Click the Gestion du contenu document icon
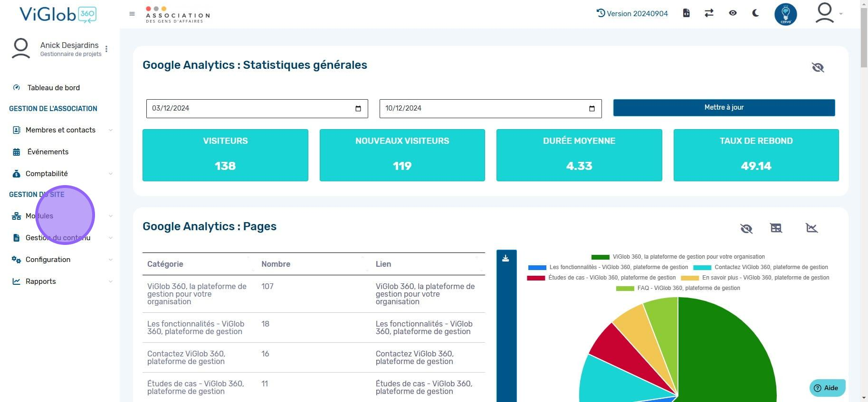 coord(17,238)
